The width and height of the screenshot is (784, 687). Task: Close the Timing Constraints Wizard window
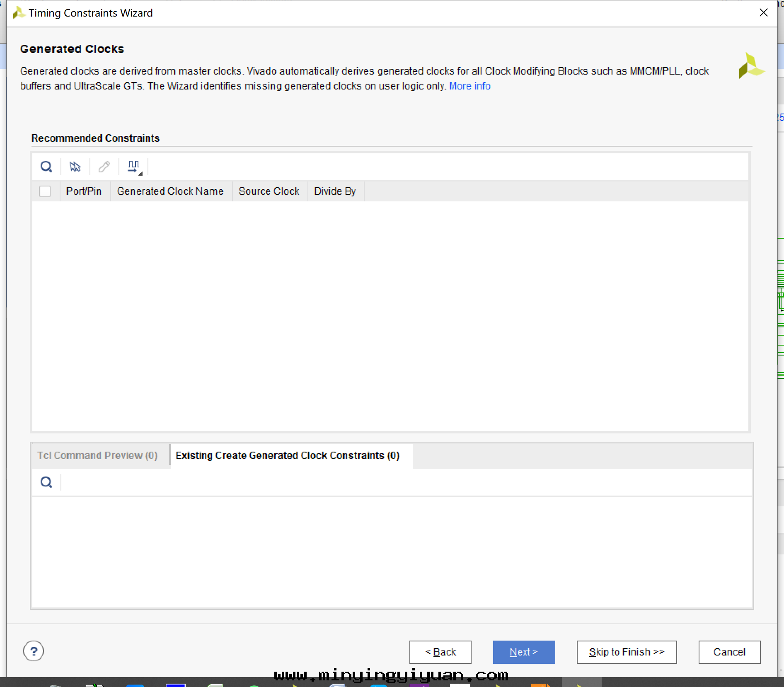763,13
